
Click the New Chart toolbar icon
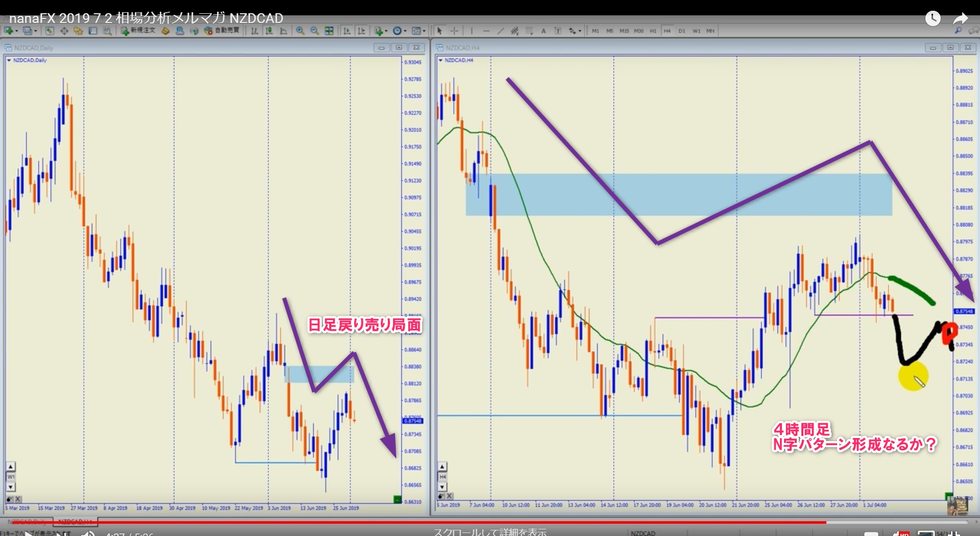(9, 31)
